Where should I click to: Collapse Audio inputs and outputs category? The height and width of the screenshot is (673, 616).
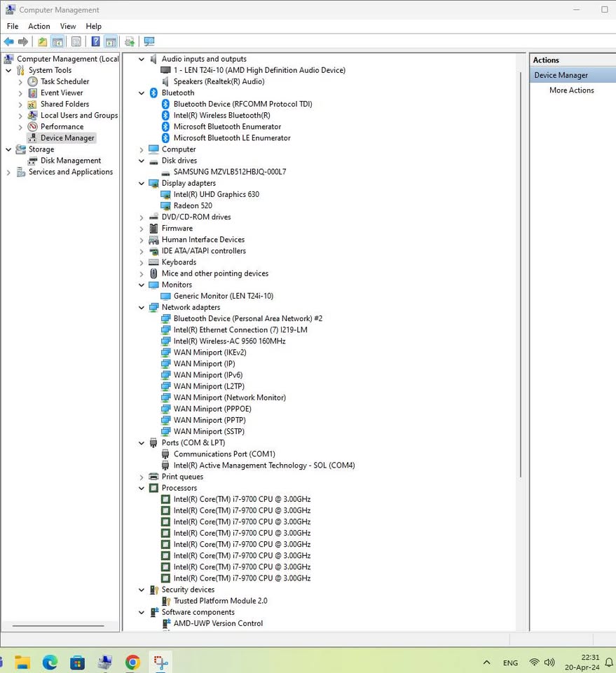(x=142, y=59)
